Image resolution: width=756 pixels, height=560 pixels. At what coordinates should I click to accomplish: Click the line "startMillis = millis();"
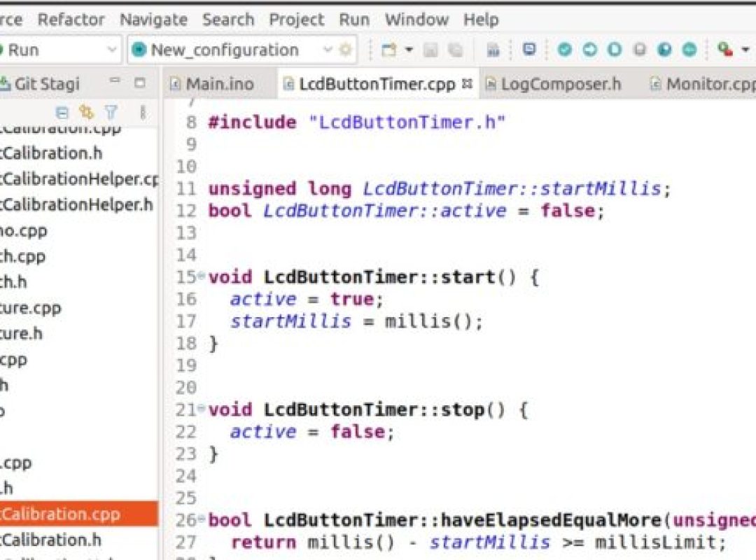tap(356, 321)
